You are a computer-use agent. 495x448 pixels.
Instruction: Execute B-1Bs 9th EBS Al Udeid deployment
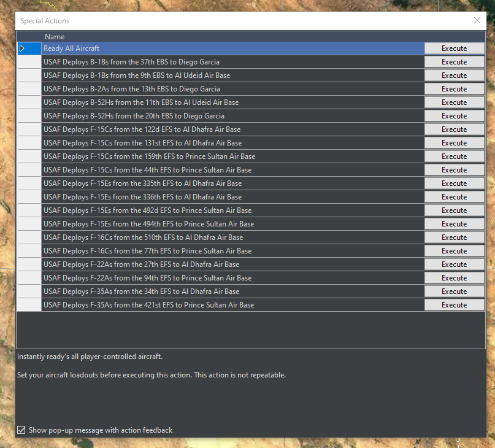[x=454, y=75]
